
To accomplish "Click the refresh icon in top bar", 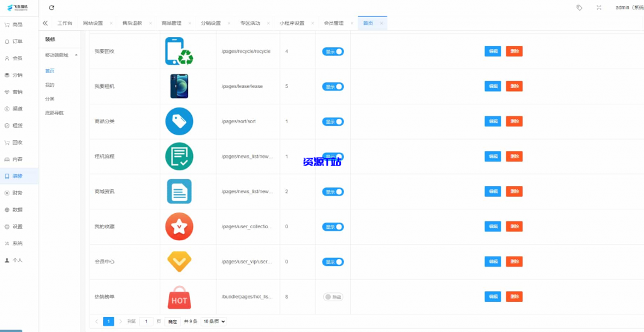I will [52, 8].
